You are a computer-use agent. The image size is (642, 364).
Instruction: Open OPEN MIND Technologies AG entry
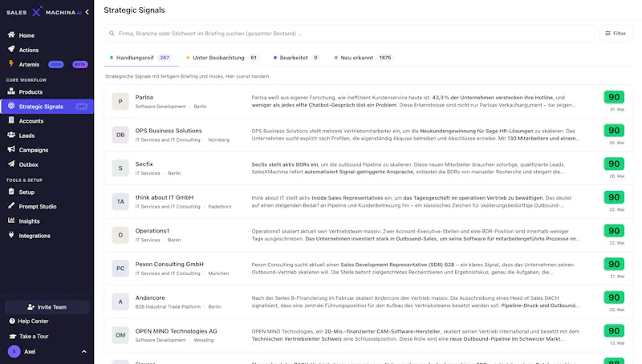[x=368, y=335]
